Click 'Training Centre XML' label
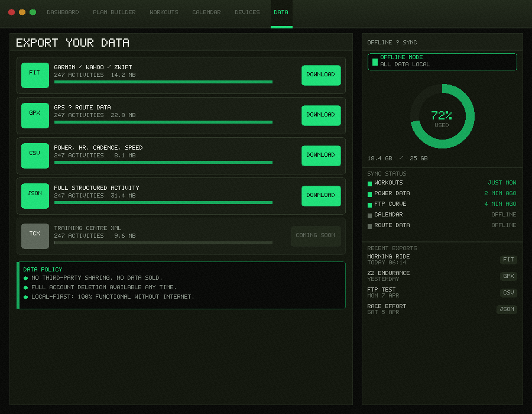The width and height of the screenshot is (532, 414). (x=87, y=228)
